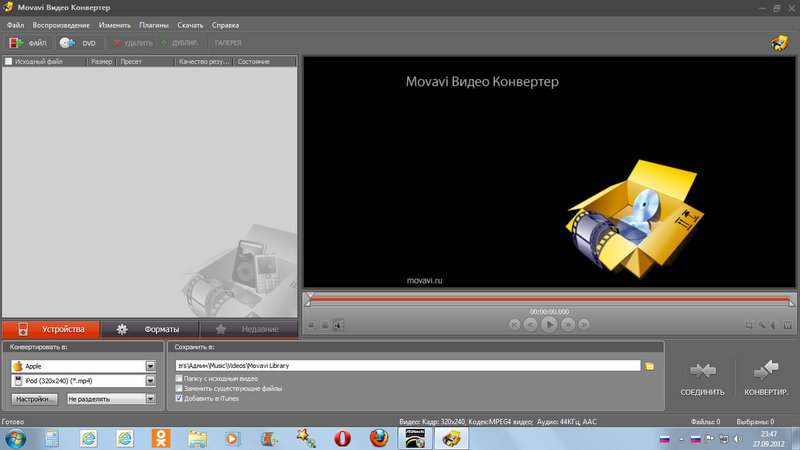The height and width of the screenshot is (450, 800).
Task: Open the Плагины menu
Action: pos(154,25)
